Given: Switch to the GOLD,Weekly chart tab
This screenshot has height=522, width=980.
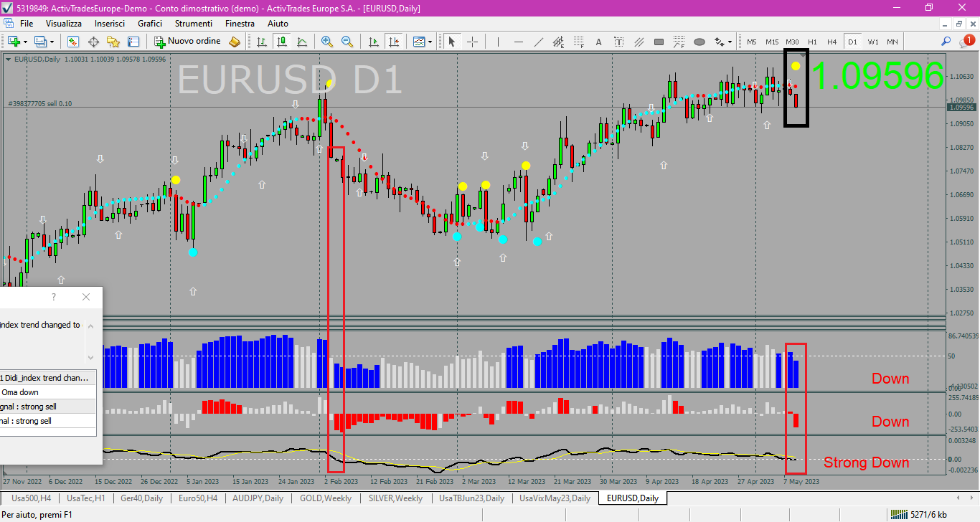Looking at the screenshot, I should click(x=326, y=498).
